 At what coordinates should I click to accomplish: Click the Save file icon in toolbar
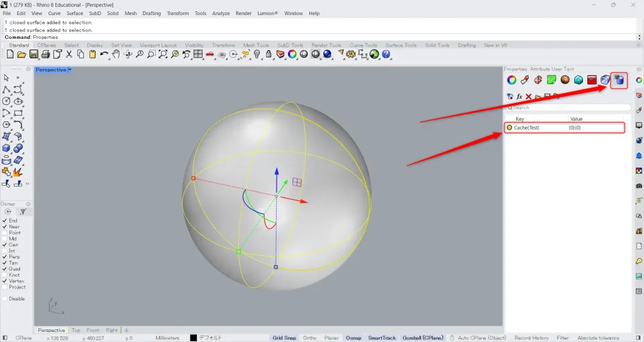click(x=35, y=55)
